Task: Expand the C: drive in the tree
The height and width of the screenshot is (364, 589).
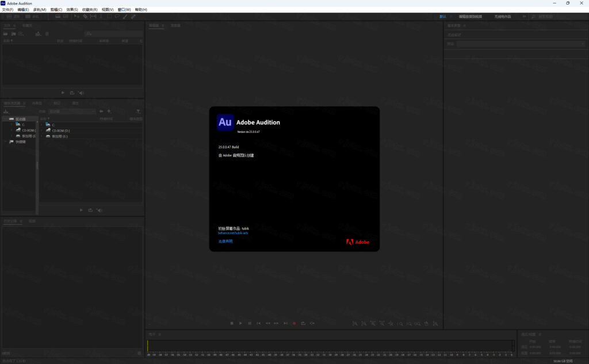Action: pos(12,125)
